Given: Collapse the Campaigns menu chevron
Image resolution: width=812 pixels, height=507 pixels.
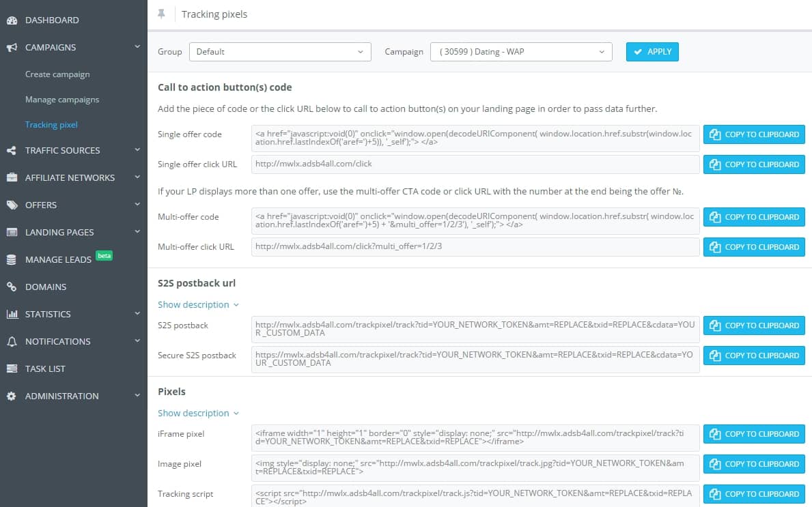Looking at the screenshot, I should (x=137, y=46).
